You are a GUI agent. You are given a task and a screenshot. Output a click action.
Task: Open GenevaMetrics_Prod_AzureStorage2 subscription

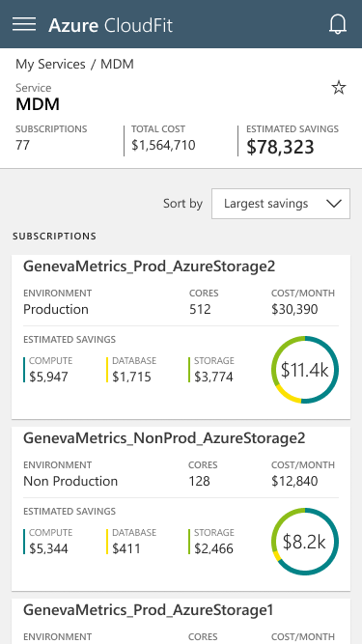pyautogui.click(x=149, y=266)
